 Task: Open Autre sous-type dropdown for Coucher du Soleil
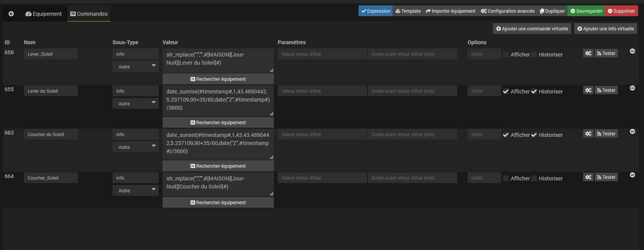[x=136, y=147]
